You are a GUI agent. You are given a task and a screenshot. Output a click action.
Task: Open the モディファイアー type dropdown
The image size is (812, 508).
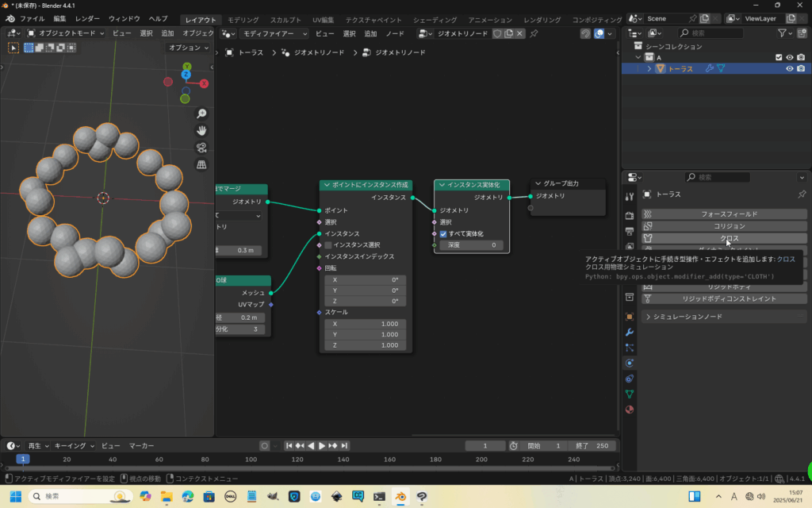coord(274,33)
